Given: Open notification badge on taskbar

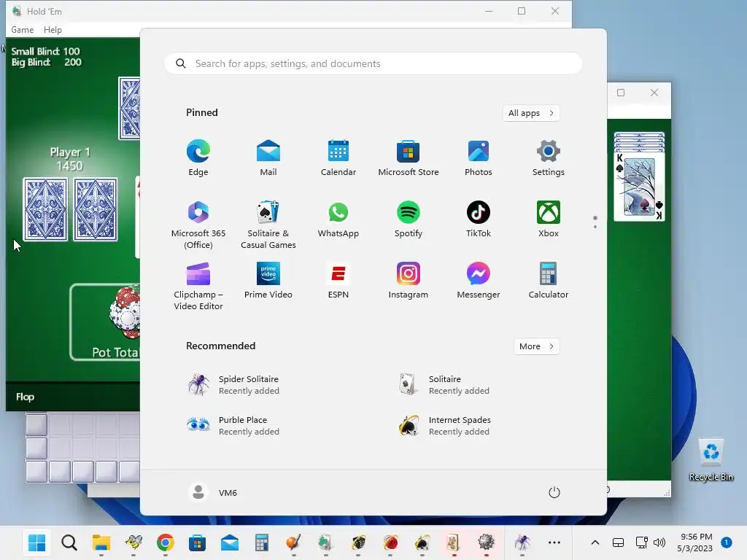Looking at the screenshot, I should 727,542.
